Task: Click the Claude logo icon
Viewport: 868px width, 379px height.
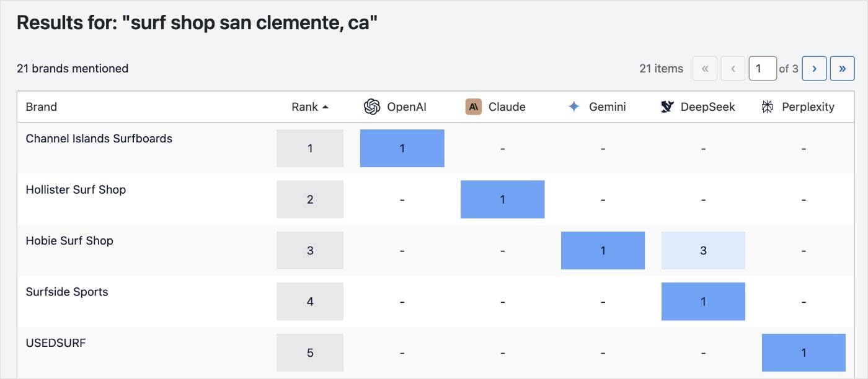Action: coord(474,107)
